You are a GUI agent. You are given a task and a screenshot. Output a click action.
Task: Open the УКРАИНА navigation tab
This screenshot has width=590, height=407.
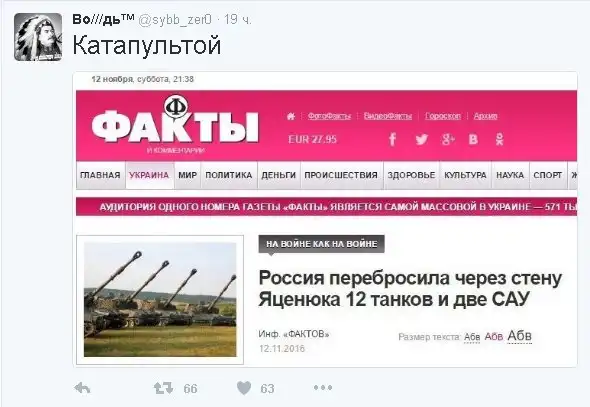[x=149, y=175]
